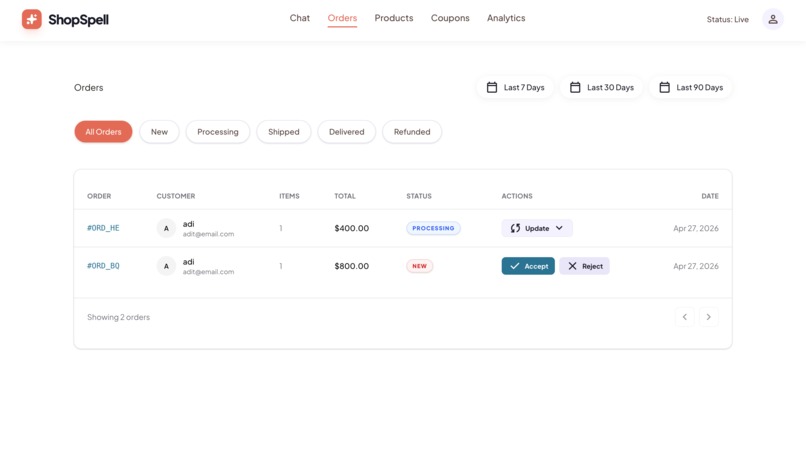The height and width of the screenshot is (454, 806).
Task: Open the Analytics tab
Action: click(506, 18)
